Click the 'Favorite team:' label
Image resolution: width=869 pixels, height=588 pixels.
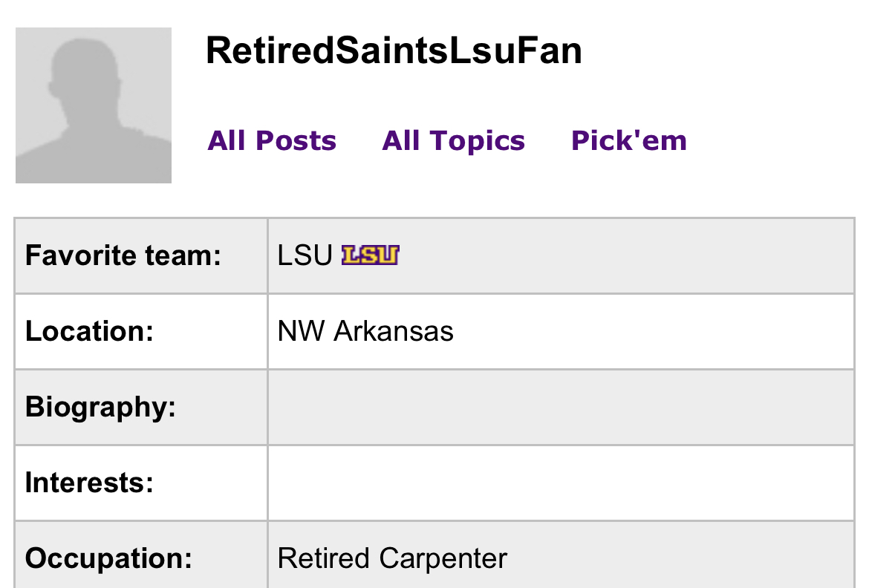(123, 256)
